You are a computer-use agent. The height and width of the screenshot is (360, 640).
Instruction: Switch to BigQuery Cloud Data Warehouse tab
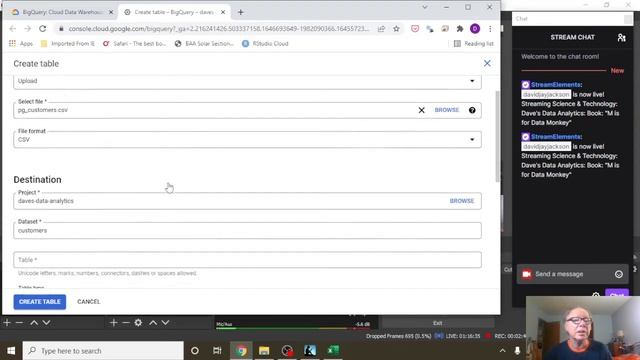coord(60,12)
